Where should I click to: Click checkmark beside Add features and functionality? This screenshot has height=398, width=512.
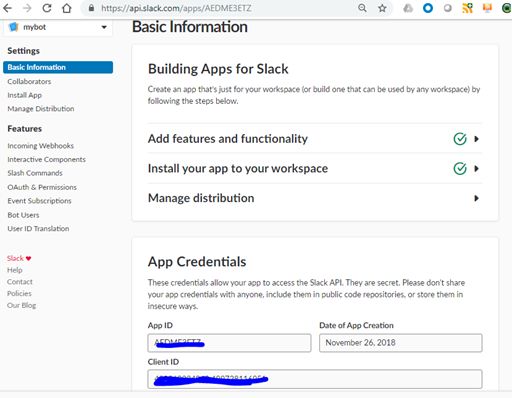460,139
